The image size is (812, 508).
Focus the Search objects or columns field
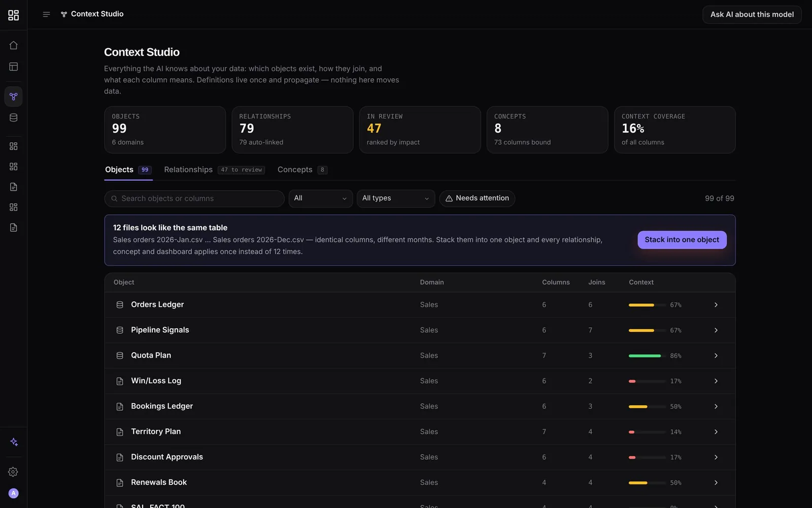[x=194, y=199]
